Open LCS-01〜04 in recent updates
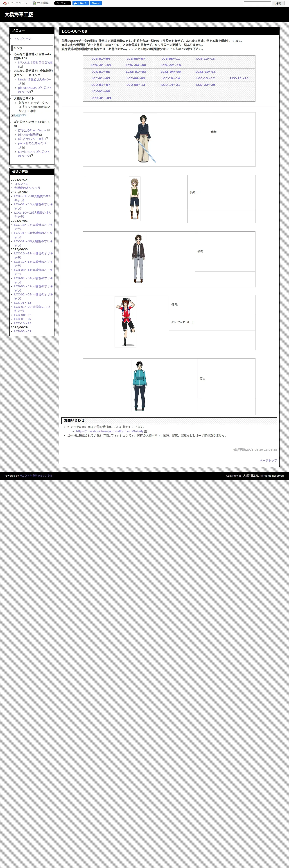Viewport: 289px width, 868px height. pyautogui.click(x=33, y=235)
